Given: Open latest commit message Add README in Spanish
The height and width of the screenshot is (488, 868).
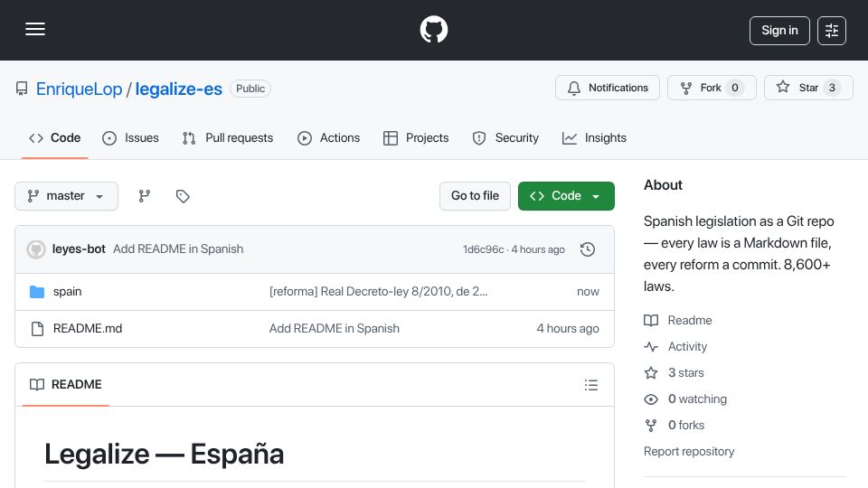Looking at the screenshot, I should (x=178, y=249).
